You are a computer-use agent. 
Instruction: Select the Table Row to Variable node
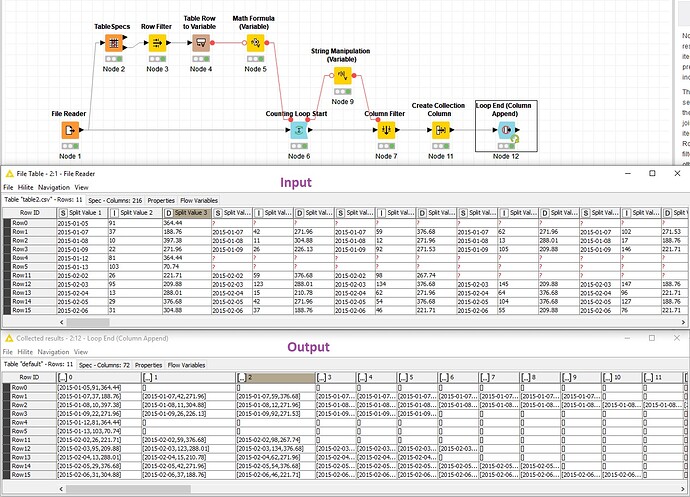(201, 43)
